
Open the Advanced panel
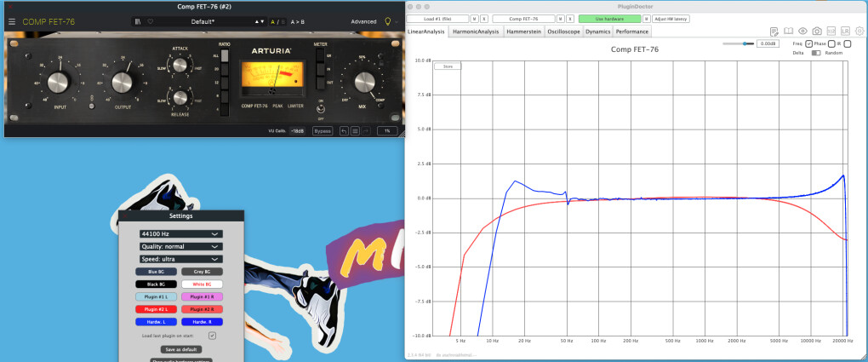coord(363,21)
